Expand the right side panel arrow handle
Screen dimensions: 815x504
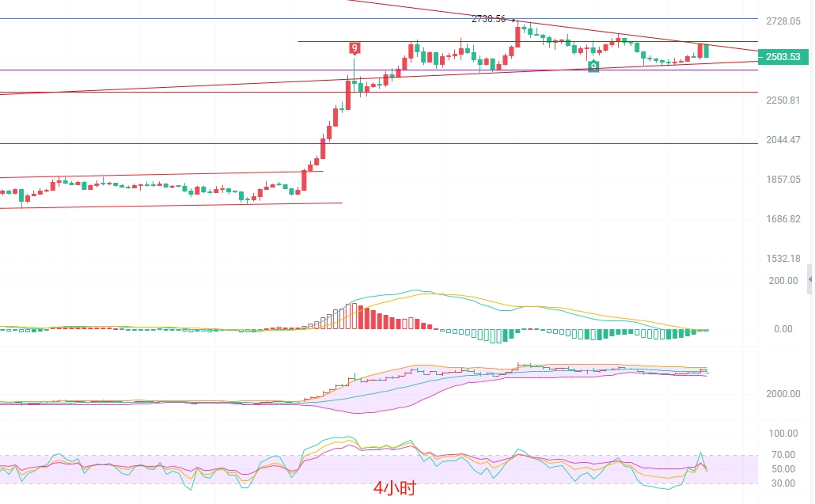[809, 279]
